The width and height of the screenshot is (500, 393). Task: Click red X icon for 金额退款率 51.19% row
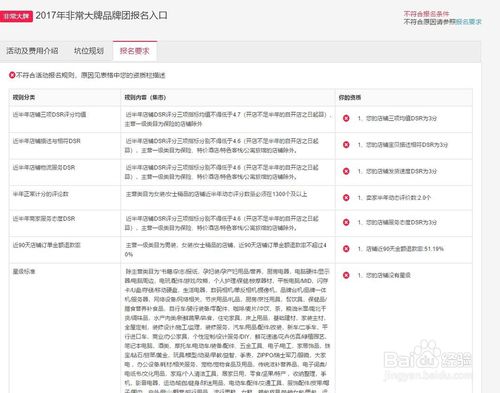click(346, 249)
